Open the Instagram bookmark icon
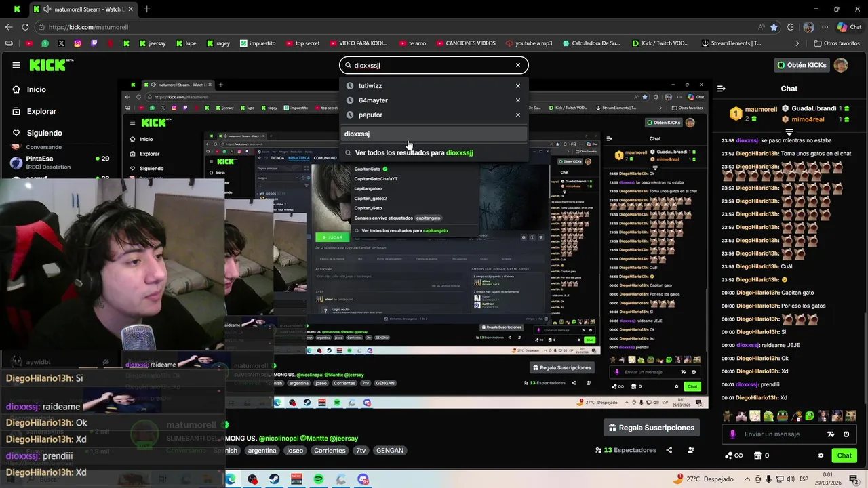Screen dimensions: 868x488 [78, 43]
